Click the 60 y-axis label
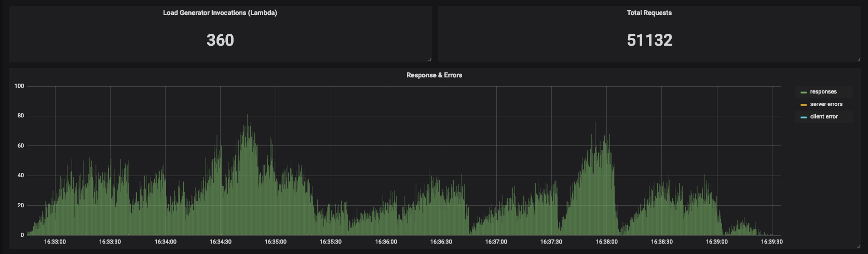 click(21, 146)
